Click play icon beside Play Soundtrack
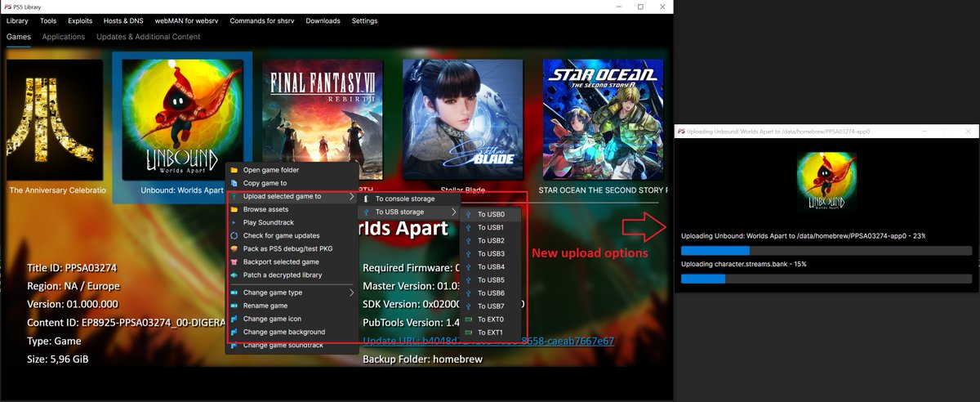This screenshot has width=980, height=402. [234, 222]
